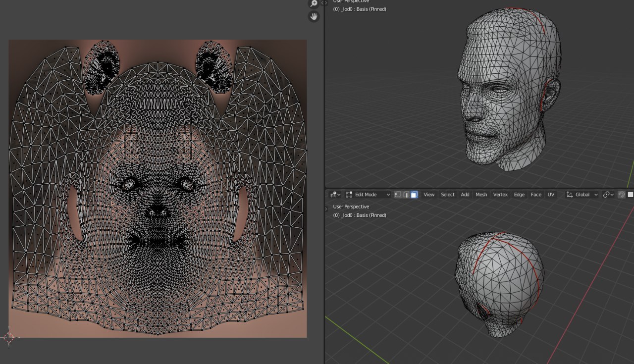Screen dimensions: 634x364
Task: Open the Face menu
Action: tap(536, 195)
